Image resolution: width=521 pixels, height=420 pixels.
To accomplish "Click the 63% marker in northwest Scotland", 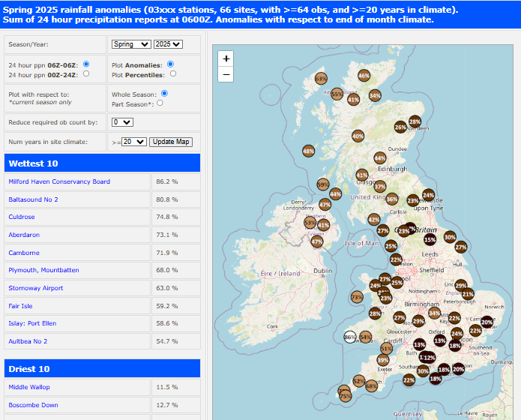I will tap(322, 78).
